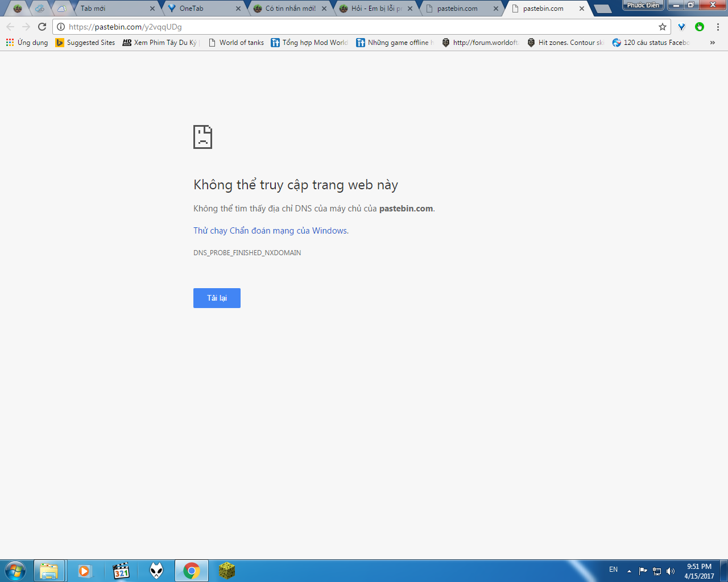Select the third pinned tab with cloud icon
Image resolution: width=728 pixels, height=582 pixels.
(x=61, y=9)
